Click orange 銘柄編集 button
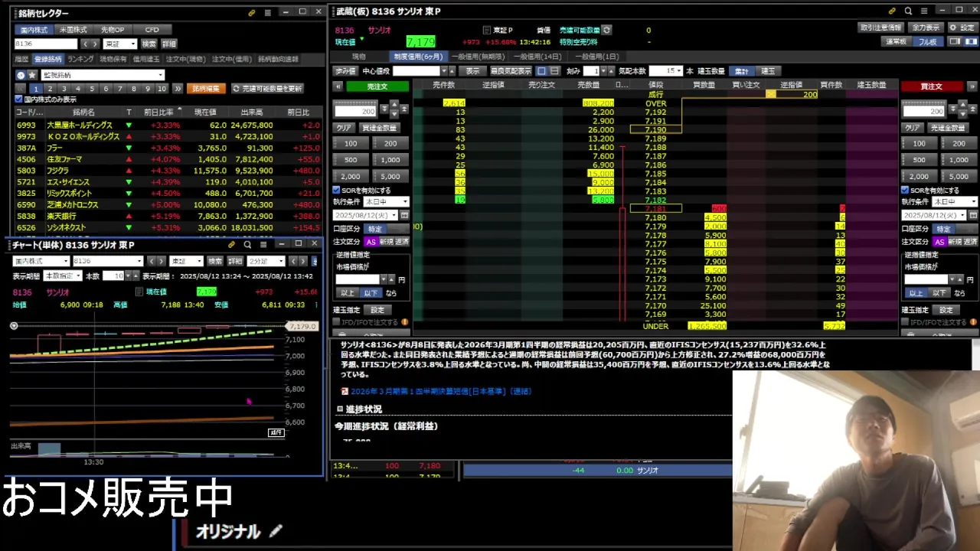This screenshot has width=980, height=551. coord(206,89)
